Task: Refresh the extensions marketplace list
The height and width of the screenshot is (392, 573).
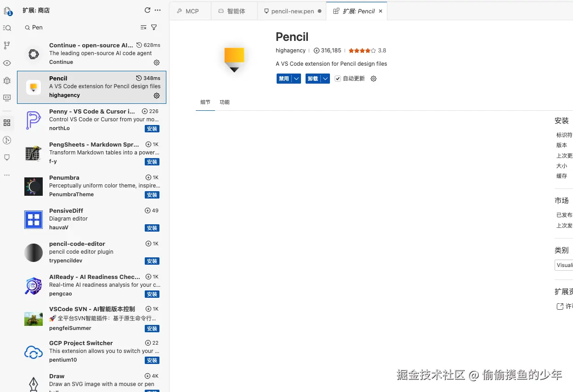Action: click(148, 10)
